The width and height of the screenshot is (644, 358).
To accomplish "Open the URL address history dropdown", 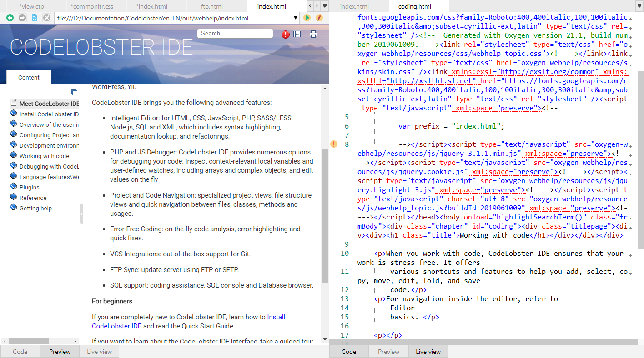I will click(x=297, y=18).
